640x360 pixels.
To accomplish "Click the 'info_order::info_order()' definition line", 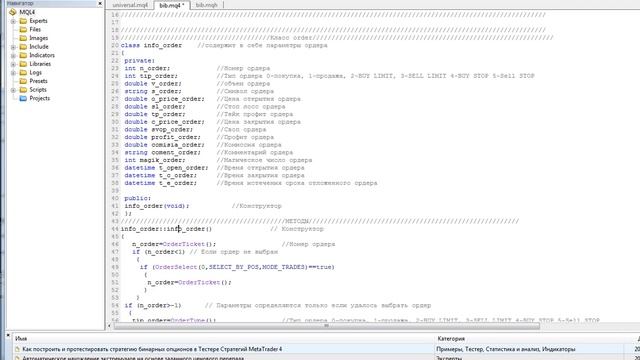I will [167, 229].
